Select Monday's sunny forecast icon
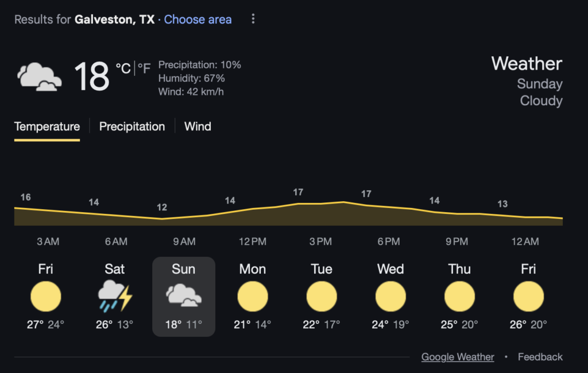588x373 pixels. coord(253,297)
